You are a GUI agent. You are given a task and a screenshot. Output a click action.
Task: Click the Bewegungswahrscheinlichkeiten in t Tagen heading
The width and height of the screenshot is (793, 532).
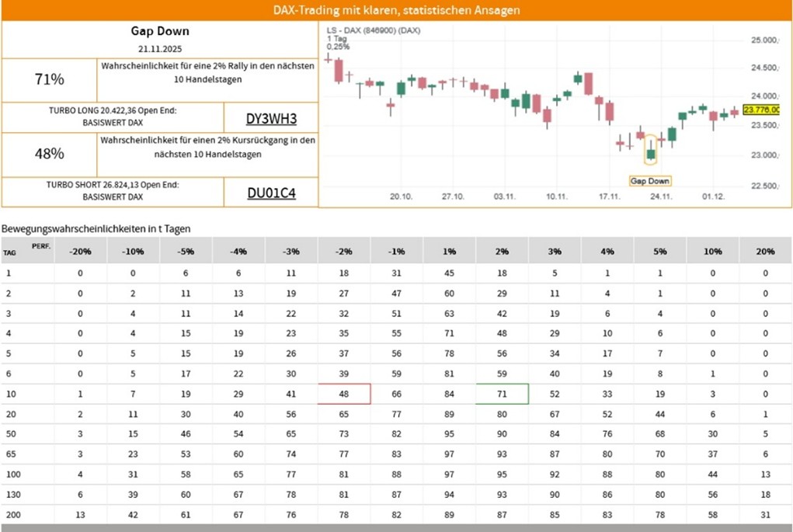click(x=96, y=229)
